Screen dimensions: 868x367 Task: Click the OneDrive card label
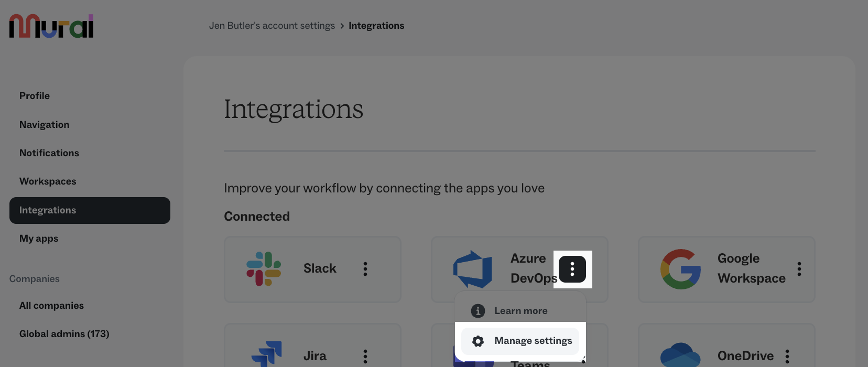745,356
